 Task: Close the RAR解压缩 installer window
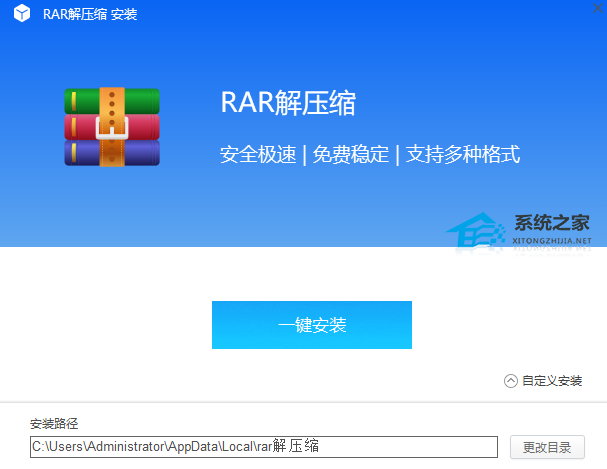[598, 9]
